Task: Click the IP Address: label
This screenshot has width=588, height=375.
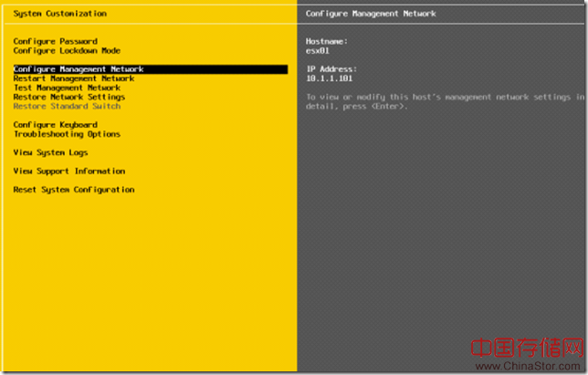Action: [x=331, y=69]
